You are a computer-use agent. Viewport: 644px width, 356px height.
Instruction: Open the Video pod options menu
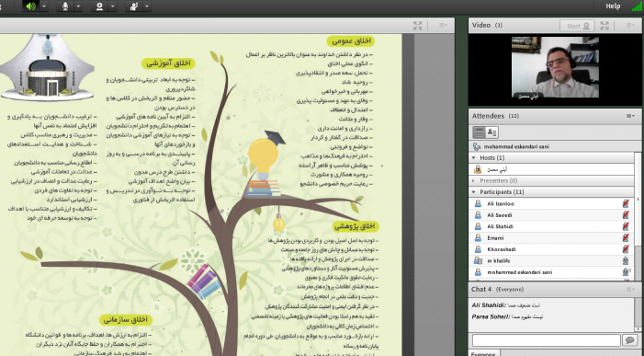click(x=630, y=26)
